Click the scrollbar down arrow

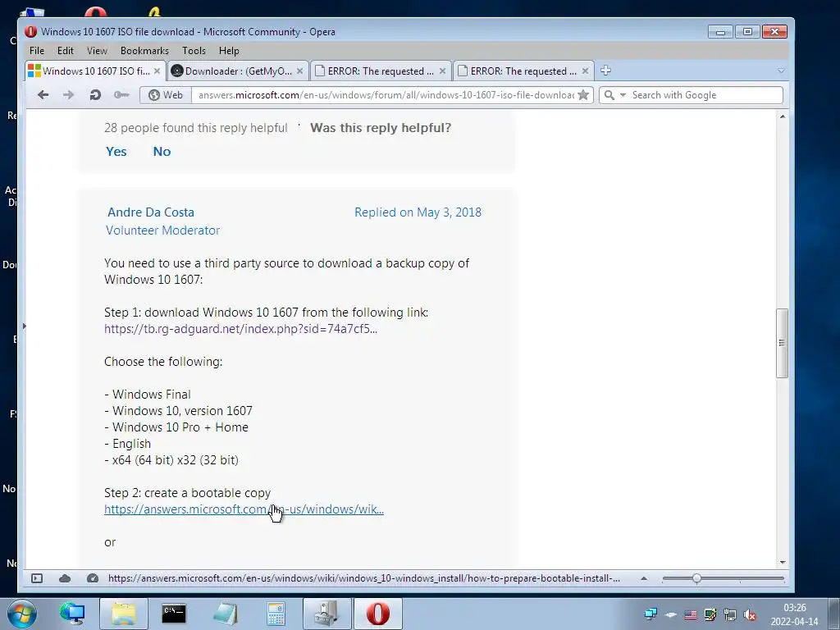pyautogui.click(x=782, y=562)
